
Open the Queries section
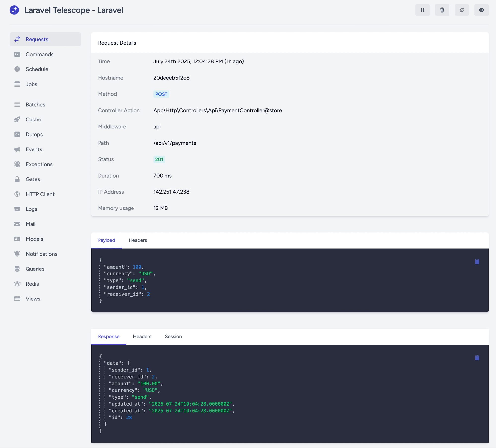[35, 269]
